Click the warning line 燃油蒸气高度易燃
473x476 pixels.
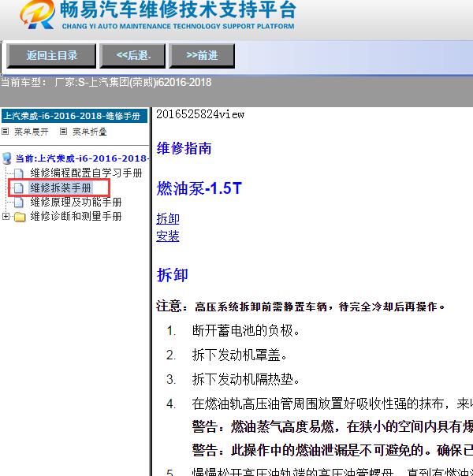(333, 427)
